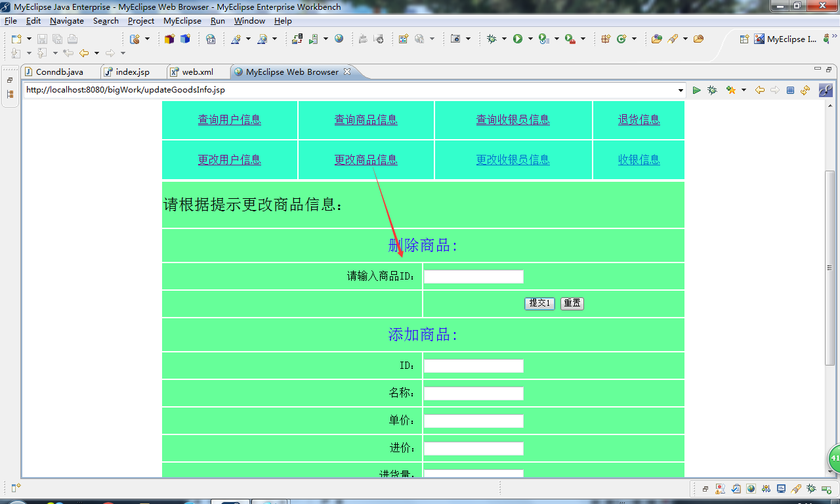Image resolution: width=840 pixels, height=504 pixels.
Task: Click the 名称 input field
Action: 474,394
